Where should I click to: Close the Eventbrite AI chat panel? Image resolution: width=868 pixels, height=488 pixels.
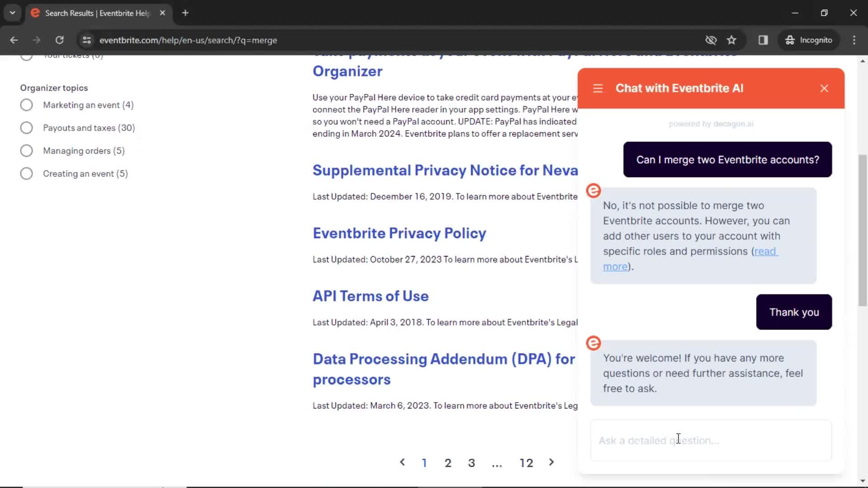[824, 89]
